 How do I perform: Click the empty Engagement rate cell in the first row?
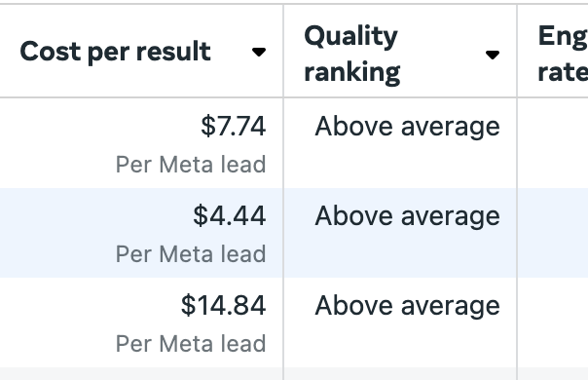553,143
